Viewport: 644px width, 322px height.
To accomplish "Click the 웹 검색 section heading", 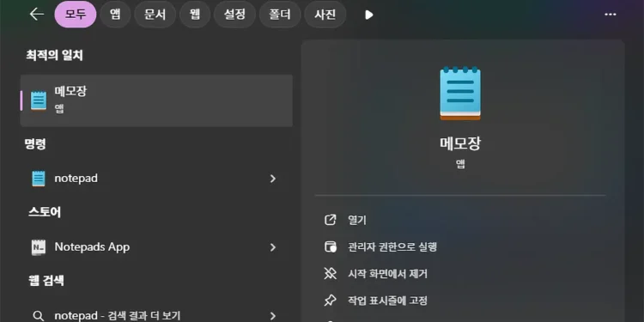I will coord(46,281).
